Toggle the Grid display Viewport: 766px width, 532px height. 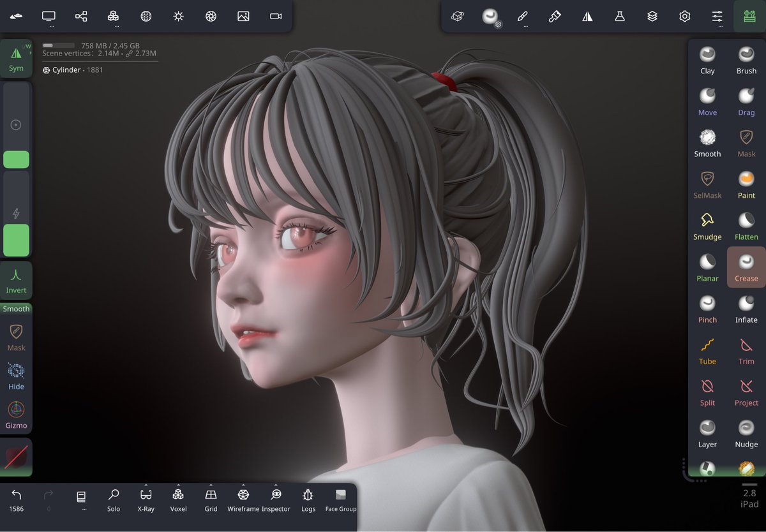pos(211,499)
